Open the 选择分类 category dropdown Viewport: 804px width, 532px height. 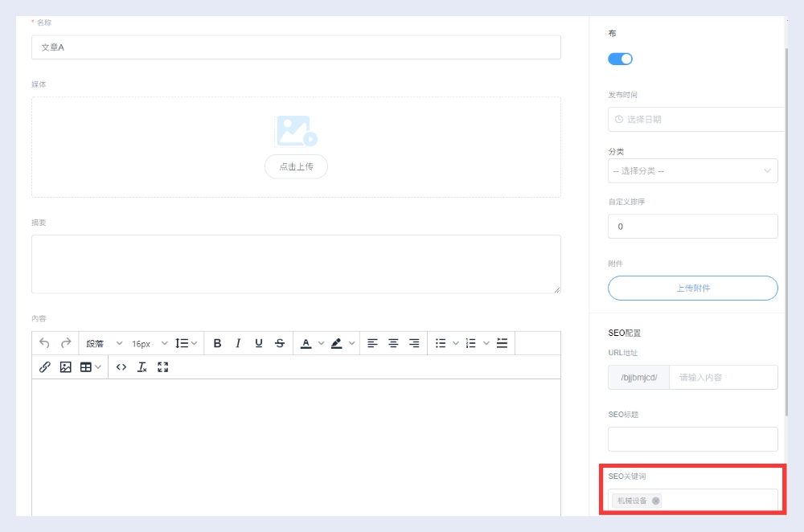coord(692,171)
